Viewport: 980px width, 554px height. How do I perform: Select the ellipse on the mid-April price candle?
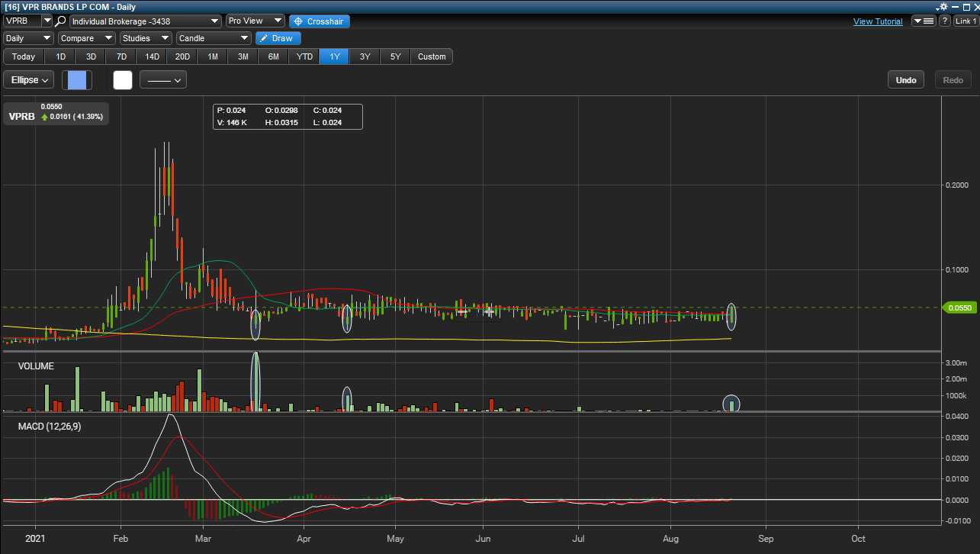point(347,318)
